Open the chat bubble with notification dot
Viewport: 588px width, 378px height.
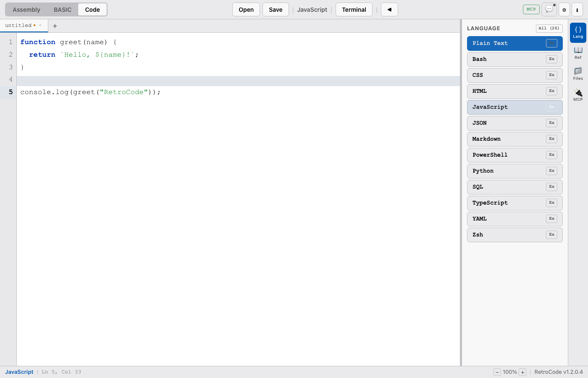point(549,9)
